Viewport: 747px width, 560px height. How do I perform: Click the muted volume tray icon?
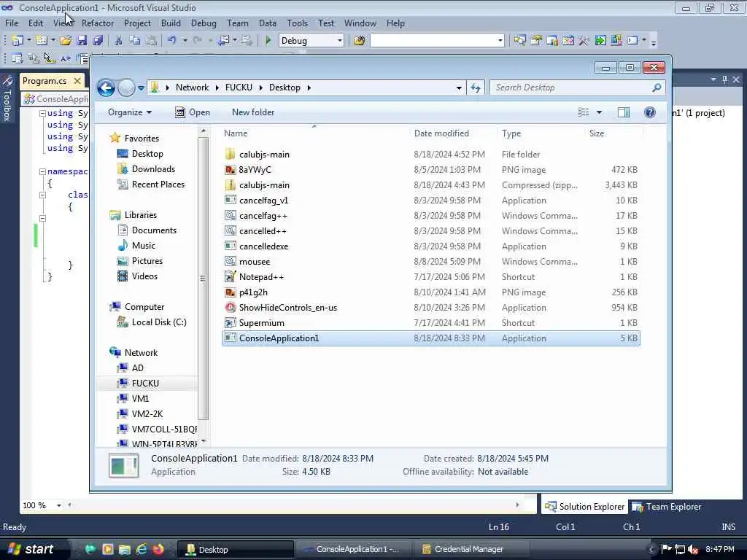[x=693, y=550]
